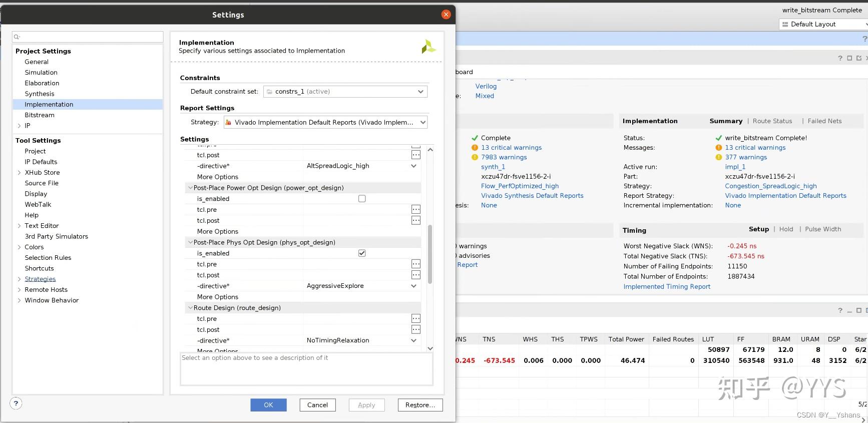Select Simulation settings page
868x423 pixels.
click(x=41, y=73)
